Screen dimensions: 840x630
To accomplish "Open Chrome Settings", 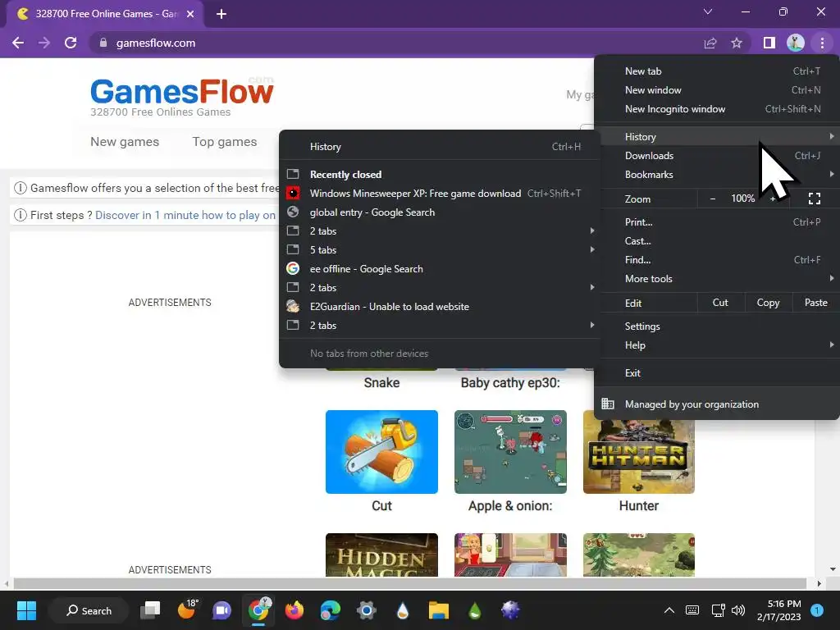I will 717,326.
